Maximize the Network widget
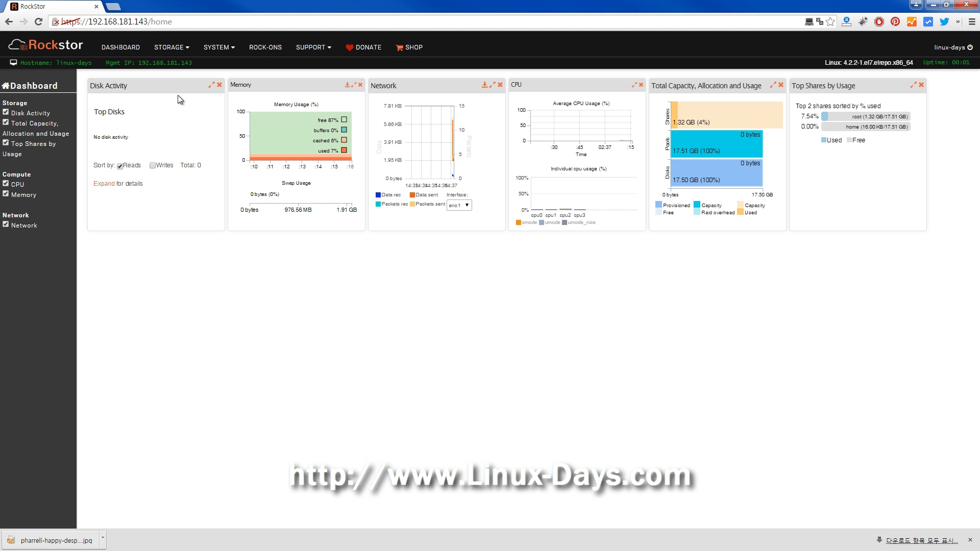The image size is (980, 551). point(493,85)
